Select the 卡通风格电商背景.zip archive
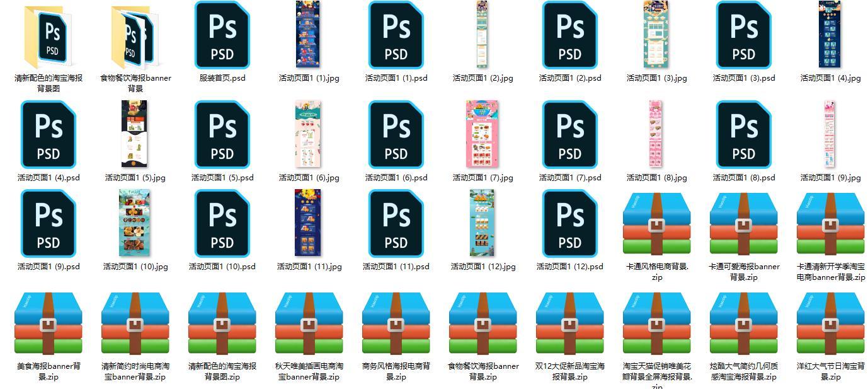The height and width of the screenshot is (389, 868). pyautogui.click(x=657, y=223)
